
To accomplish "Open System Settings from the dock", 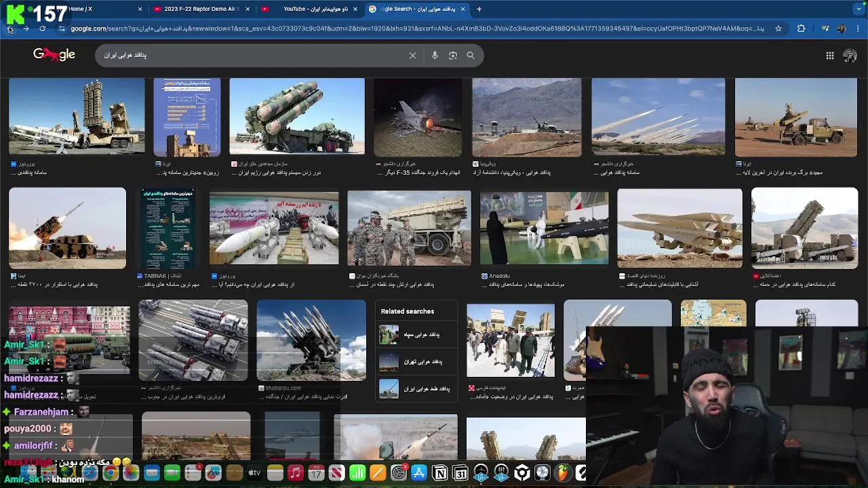I will 399,473.
